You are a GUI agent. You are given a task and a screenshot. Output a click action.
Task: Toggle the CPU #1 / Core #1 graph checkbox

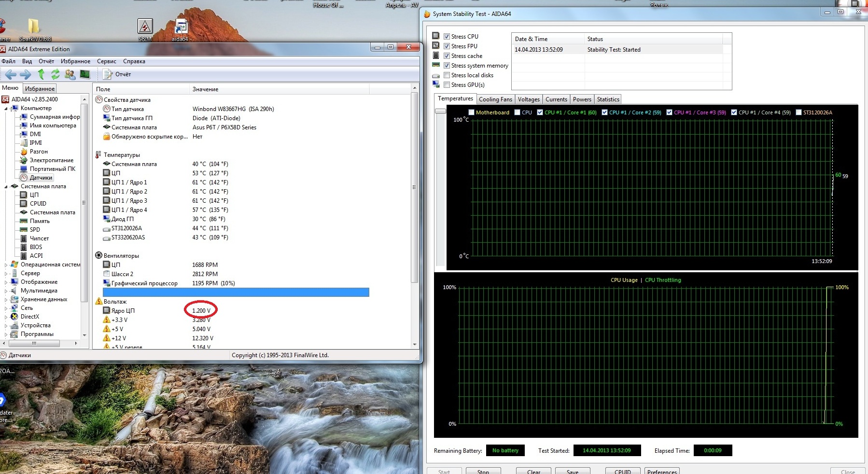[540, 112]
